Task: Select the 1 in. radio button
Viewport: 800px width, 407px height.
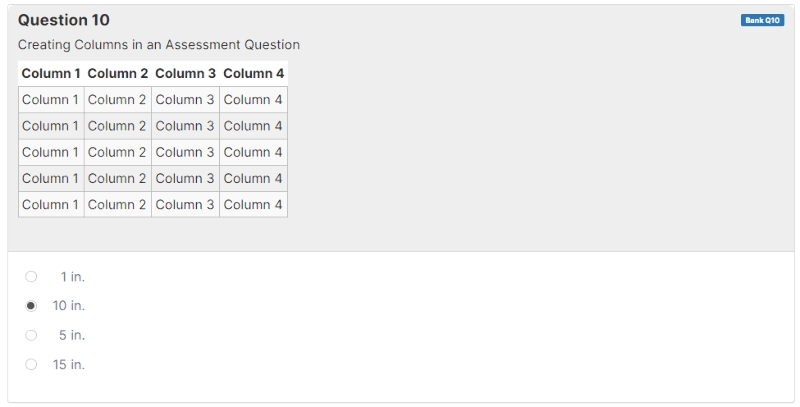Action: tap(31, 276)
